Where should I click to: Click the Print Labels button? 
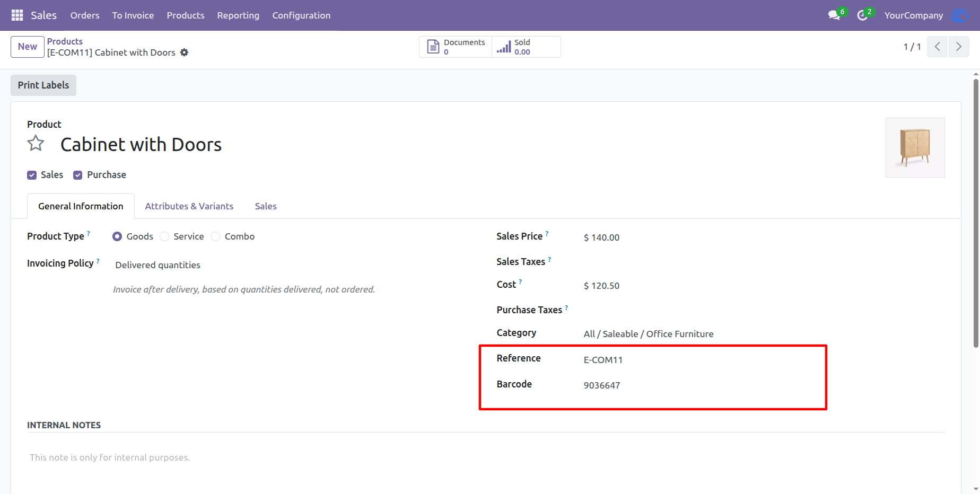pyautogui.click(x=43, y=85)
